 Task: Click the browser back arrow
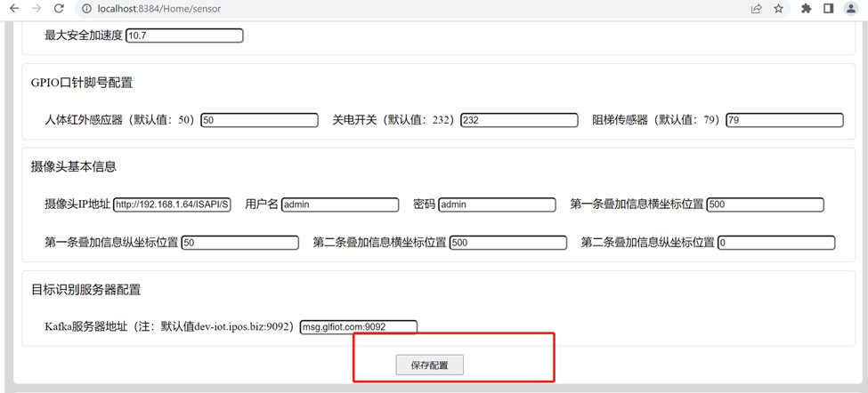(13, 9)
